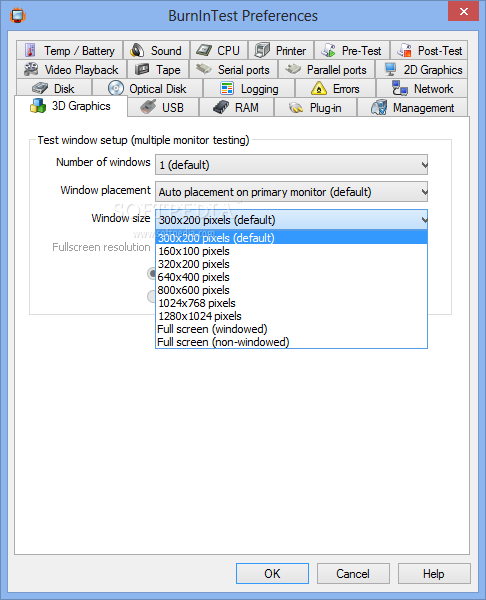Click the Cancel button
486x600 pixels.
click(x=353, y=573)
